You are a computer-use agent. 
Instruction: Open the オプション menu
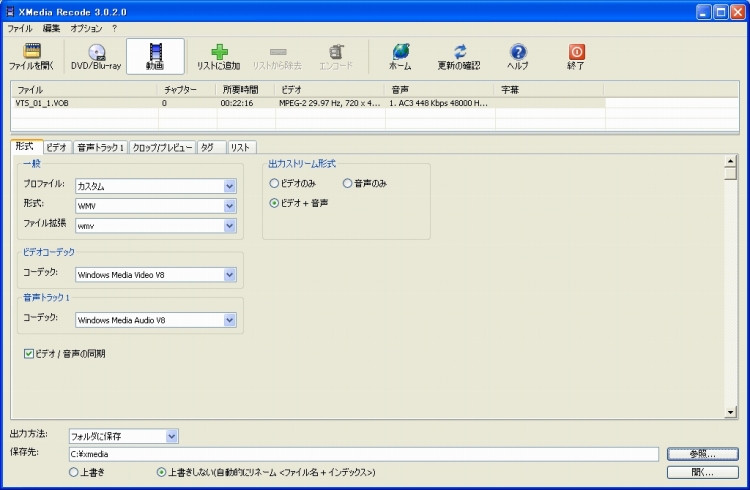86,28
